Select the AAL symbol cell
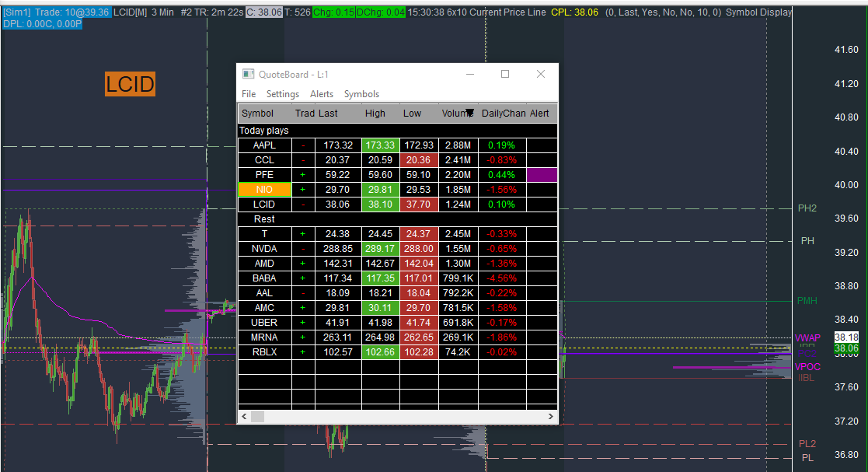868x472 pixels. (x=265, y=293)
